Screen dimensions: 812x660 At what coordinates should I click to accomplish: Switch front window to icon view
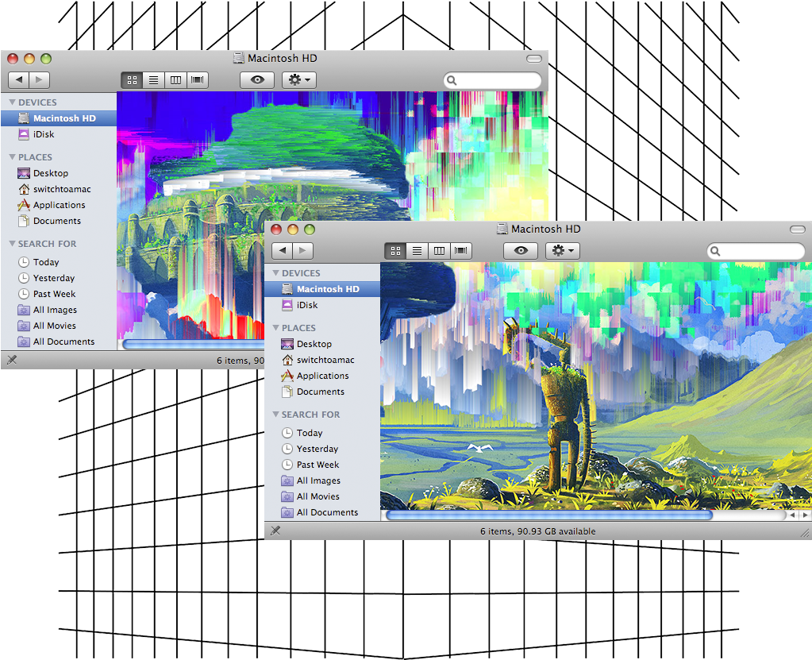(x=395, y=251)
